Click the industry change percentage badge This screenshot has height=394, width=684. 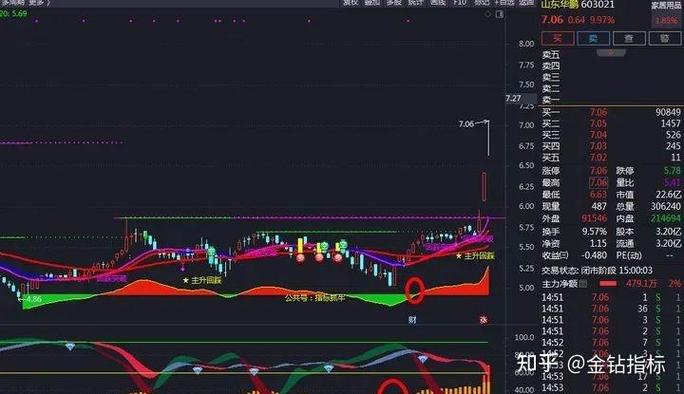click(666, 21)
